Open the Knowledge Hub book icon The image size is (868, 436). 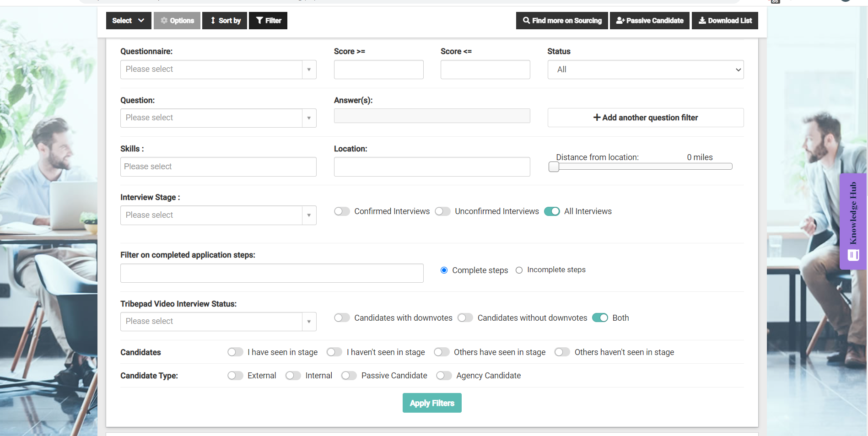point(852,255)
